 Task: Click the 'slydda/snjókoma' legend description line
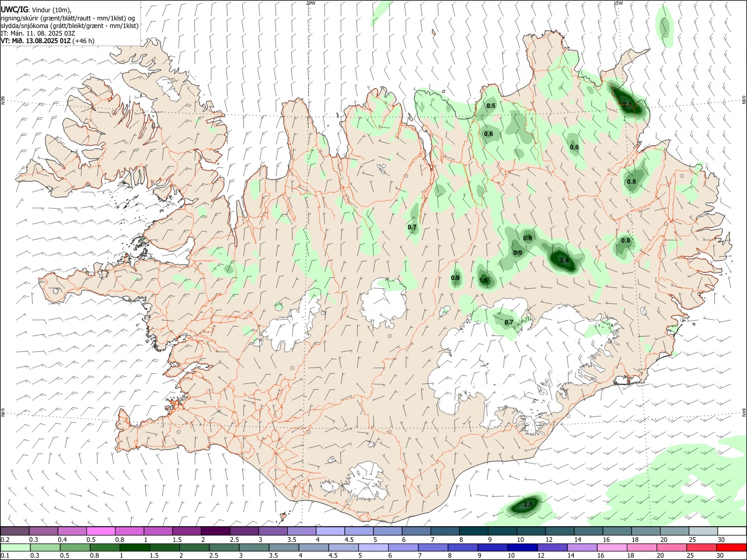tap(69, 26)
